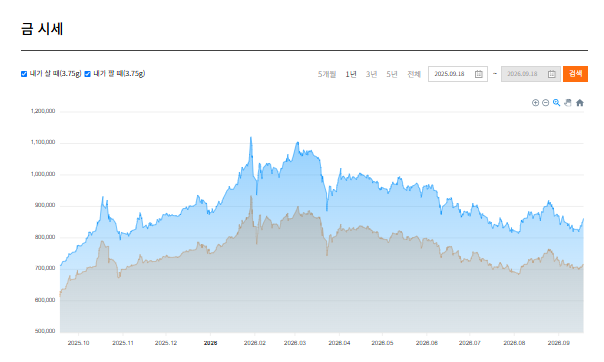The width and height of the screenshot is (604, 362).
Task: Click the 500,000 y-axis label
Action: pos(45,331)
